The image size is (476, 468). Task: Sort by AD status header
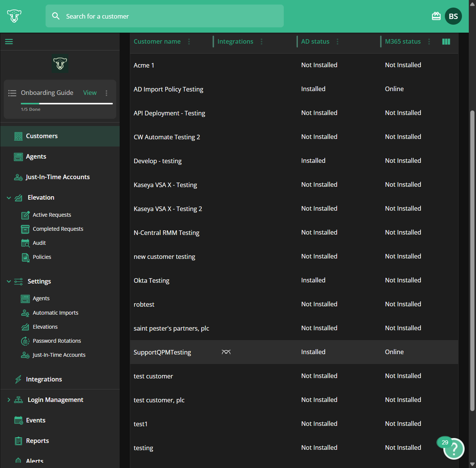coord(315,42)
